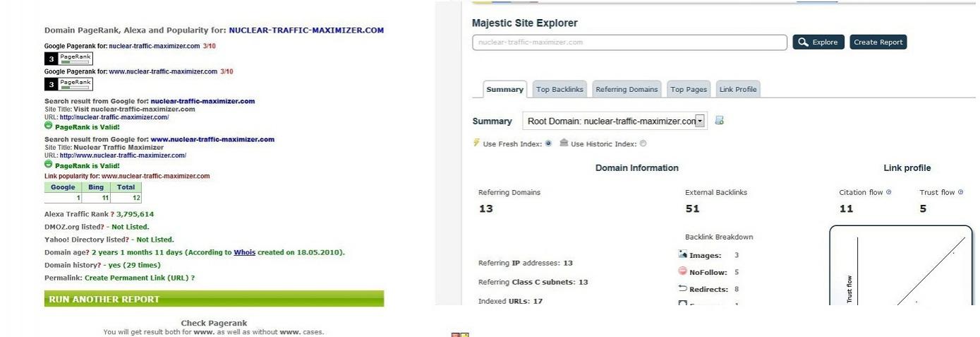Click the red NoFollow icon

[682, 271]
